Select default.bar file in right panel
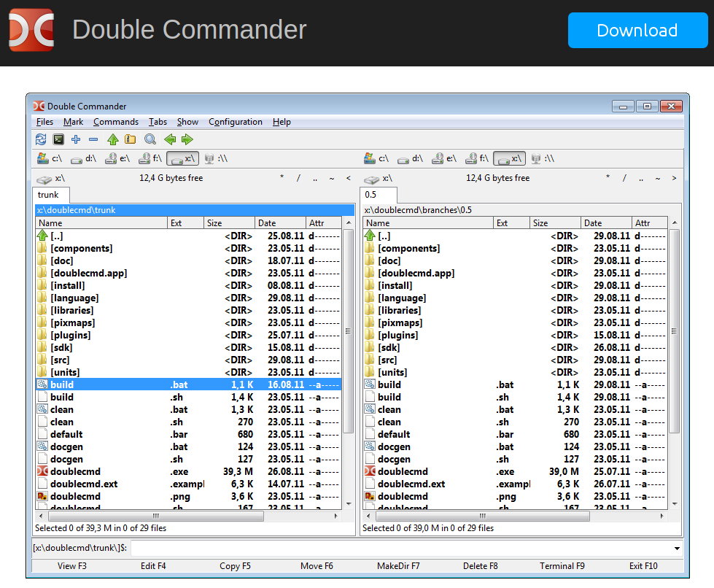 point(516,435)
